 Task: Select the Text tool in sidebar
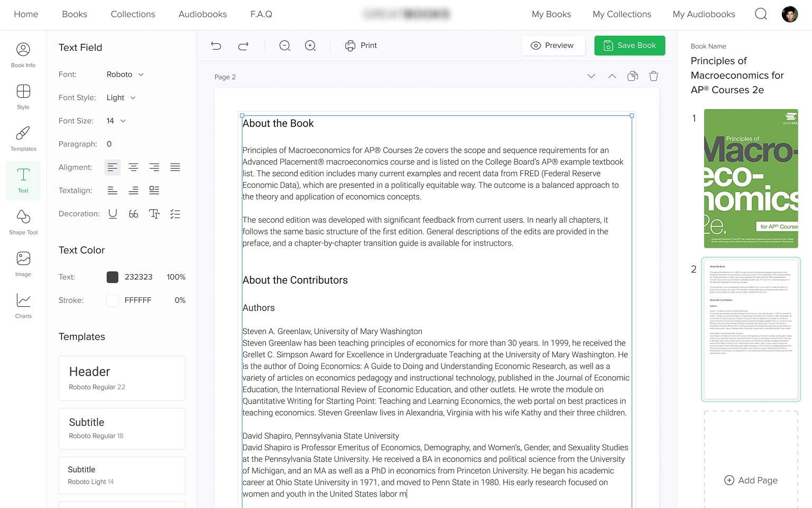coord(23,181)
